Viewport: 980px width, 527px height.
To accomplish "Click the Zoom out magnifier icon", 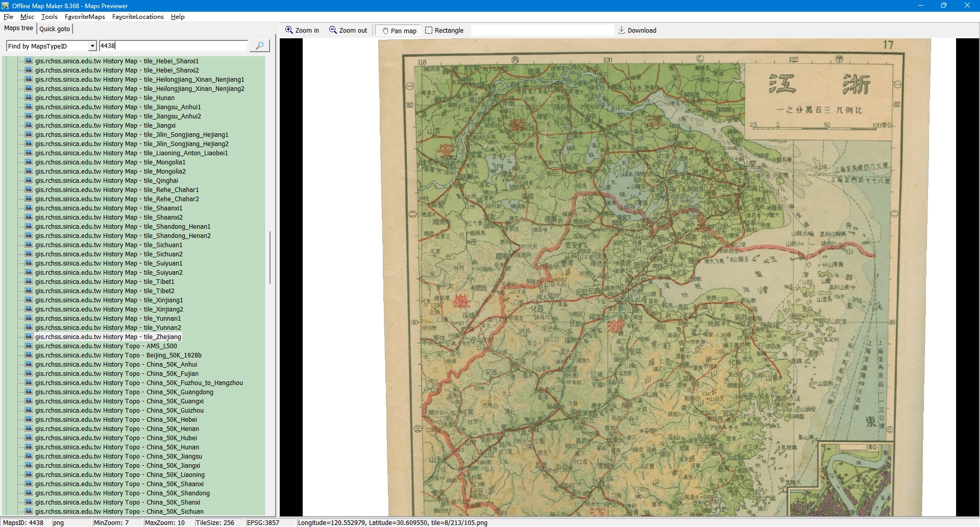I will pyautogui.click(x=333, y=30).
